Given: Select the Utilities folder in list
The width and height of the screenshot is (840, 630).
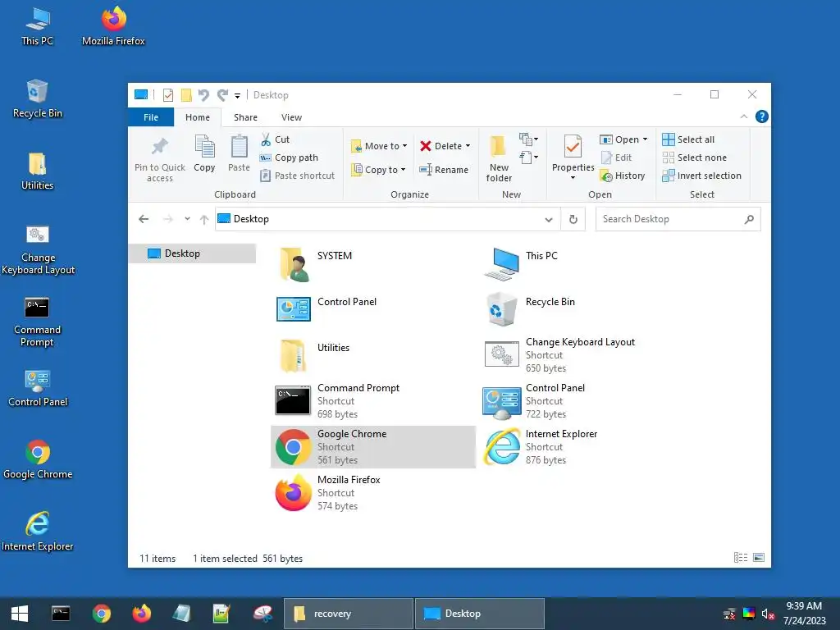Looking at the screenshot, I should [x=373, y=355].
